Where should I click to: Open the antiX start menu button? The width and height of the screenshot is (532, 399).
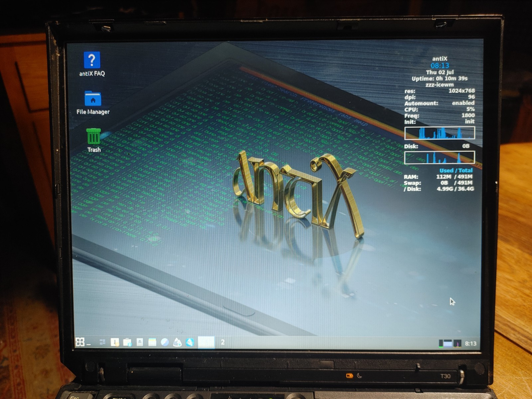[x=80, y=342]
